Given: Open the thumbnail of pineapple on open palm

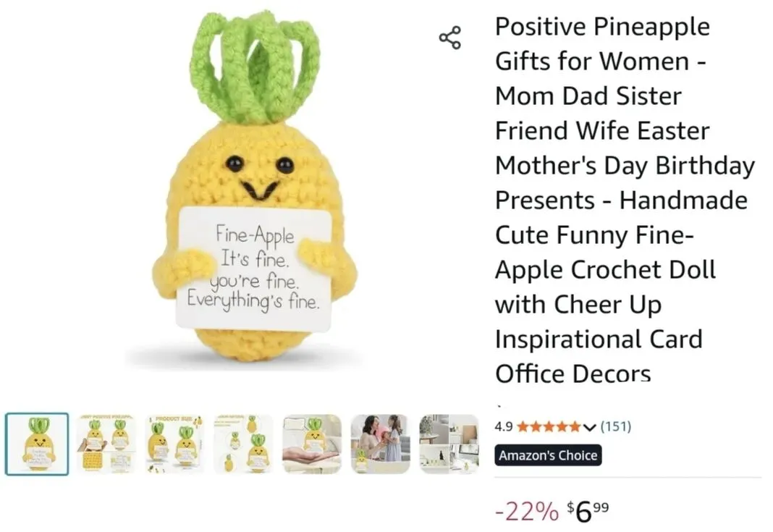Looking at the screenshot, I should [311, 444].
